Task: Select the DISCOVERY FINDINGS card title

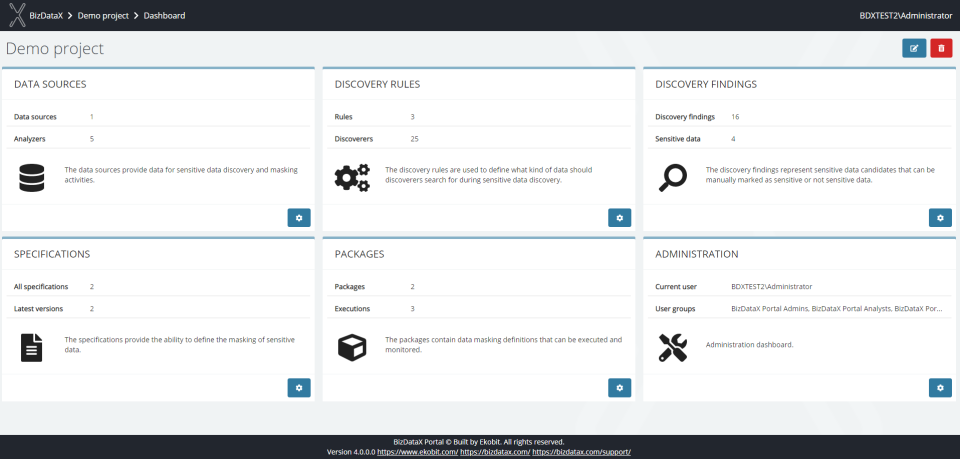Action: [x=706, y=84]
